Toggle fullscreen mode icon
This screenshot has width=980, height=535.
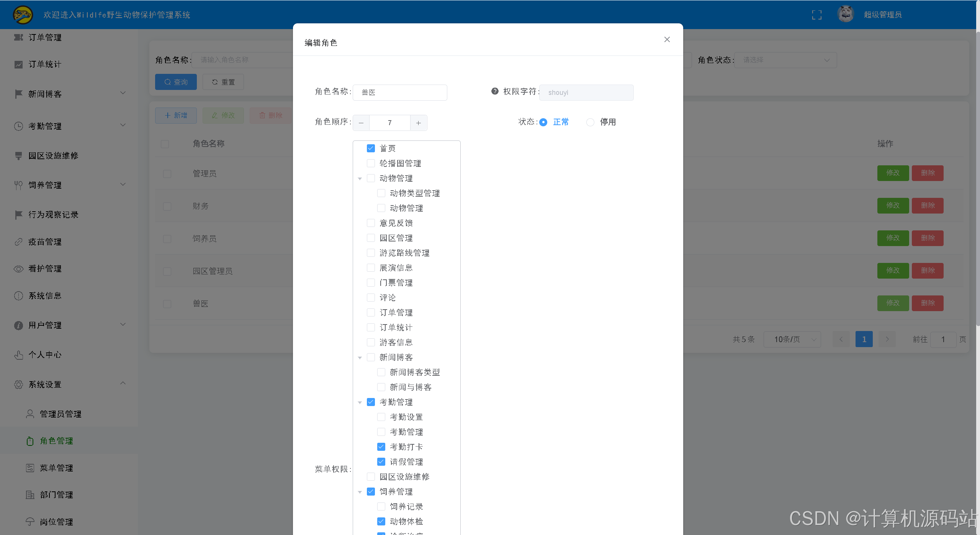817,15
